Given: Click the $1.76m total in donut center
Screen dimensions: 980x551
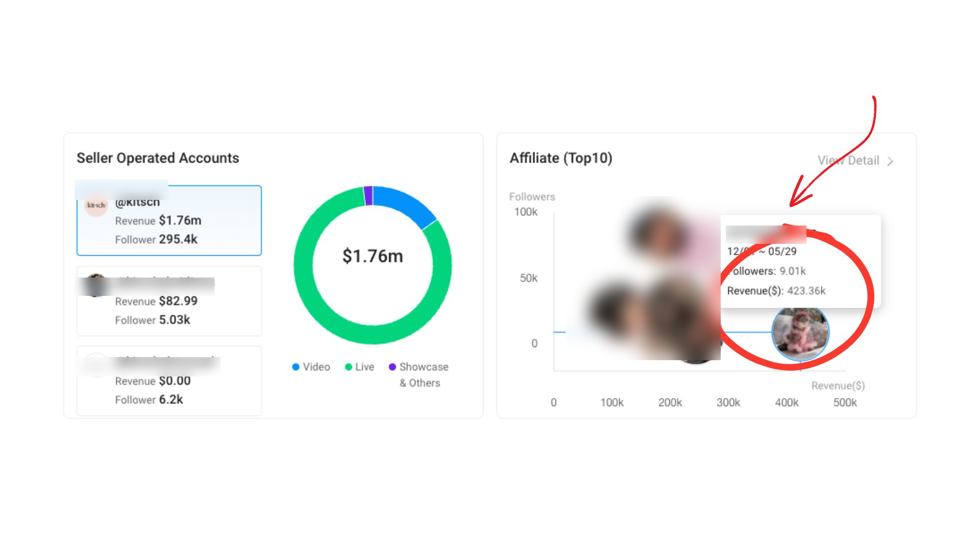Looking at the screenshot, I should click(373, 256).
